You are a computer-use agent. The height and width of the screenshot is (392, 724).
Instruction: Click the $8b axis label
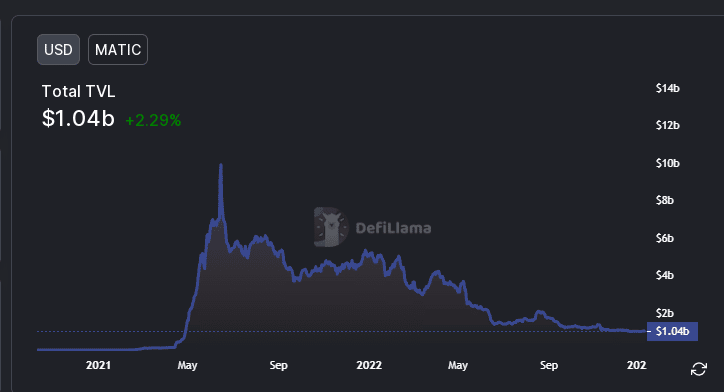coord(664,200)
